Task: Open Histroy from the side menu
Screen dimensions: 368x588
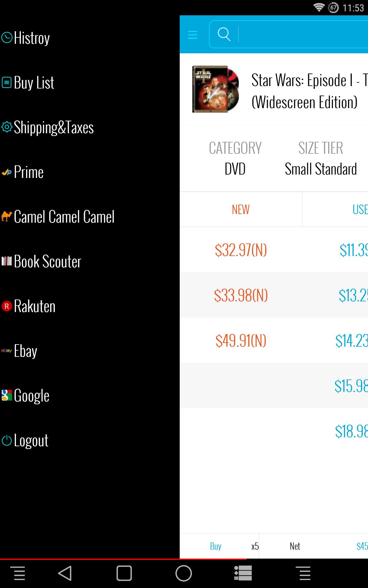Action: (x=32, y=38)
